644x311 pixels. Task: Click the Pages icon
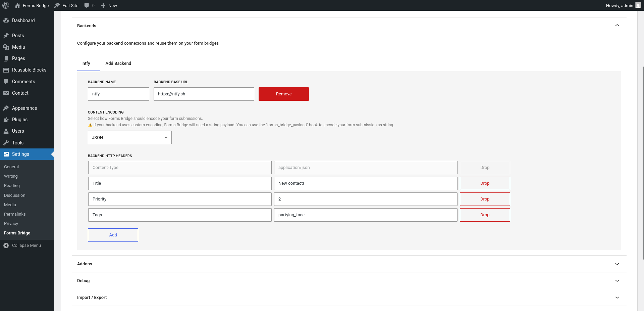coord(6,58)
